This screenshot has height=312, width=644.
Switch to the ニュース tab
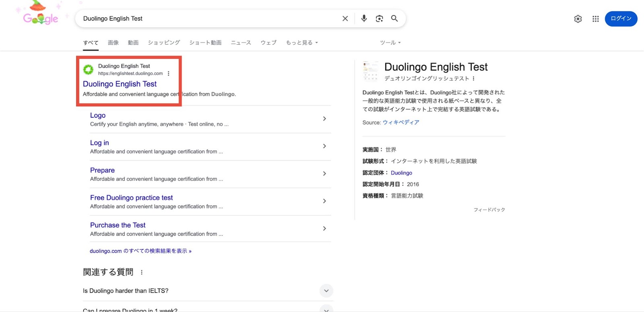tap(241, 43)
